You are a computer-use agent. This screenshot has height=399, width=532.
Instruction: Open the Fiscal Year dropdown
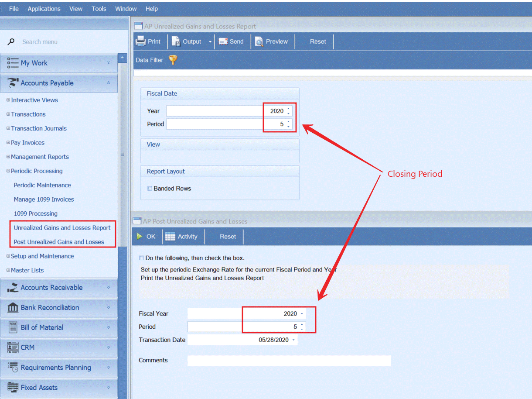point(302,314)
